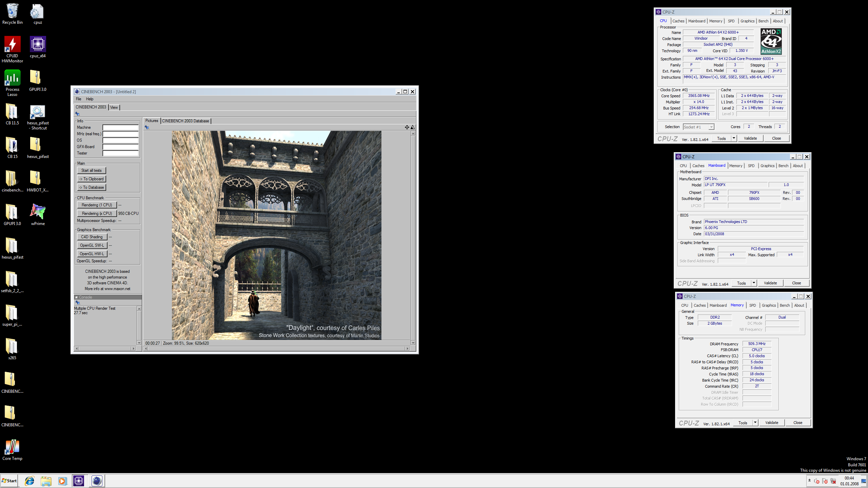868x488 pixels.
Task: Open the super_pi_... folder
Action: click(x=13, y=316)
